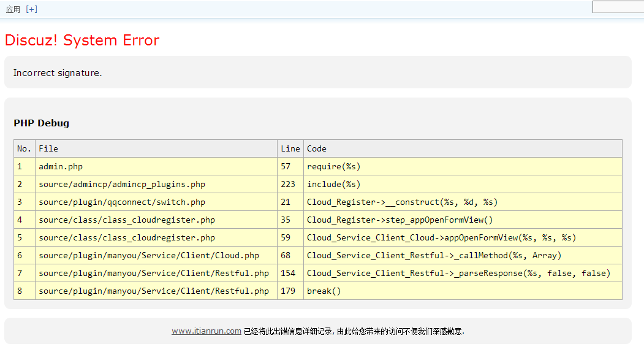Viewport: 644px width, 349px height.
Task: Click row number 6 cell
Action: click(x=25, y=255)
